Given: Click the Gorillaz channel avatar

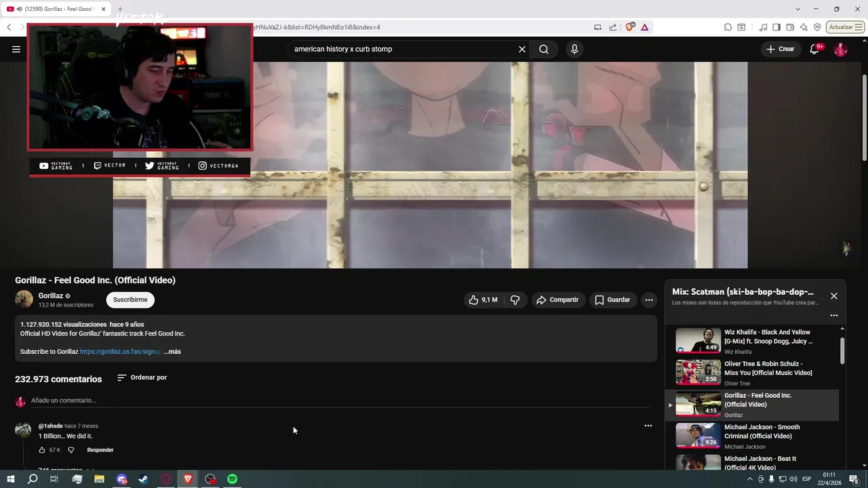Looking at the screenshot, I should point(24,299).
